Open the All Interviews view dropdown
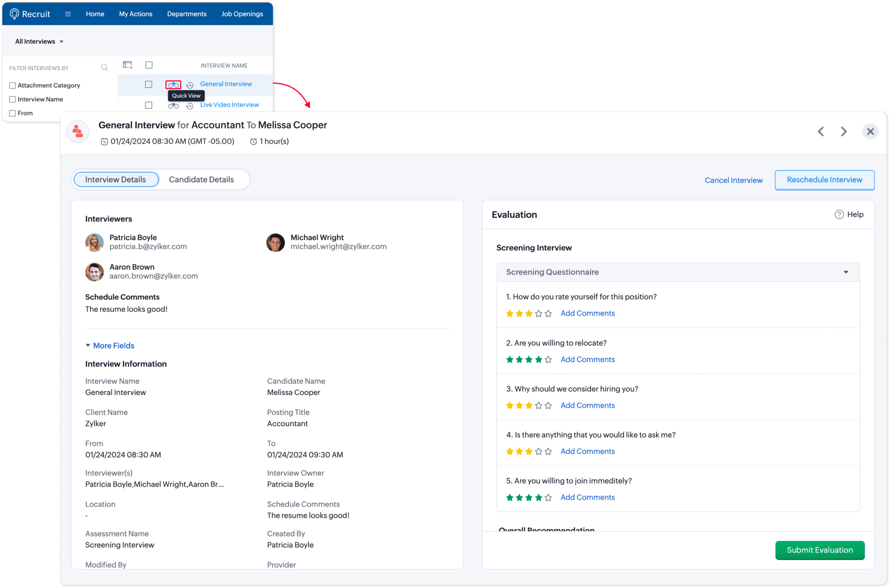The height and width of the screenshot is (588, 890). pyautogui.click(x=39, y=41)
